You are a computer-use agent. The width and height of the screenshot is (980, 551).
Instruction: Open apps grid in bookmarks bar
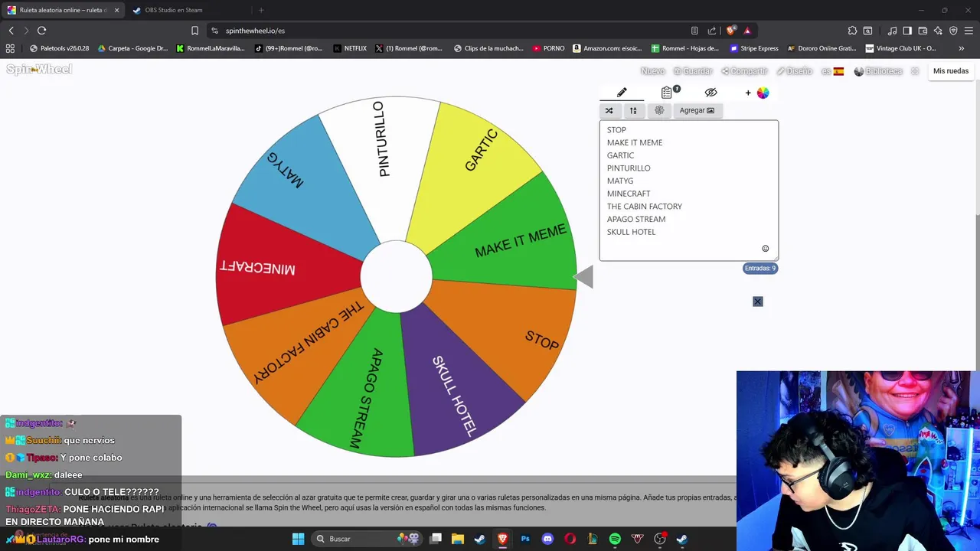pyautogui.click(x=10, y=48)
